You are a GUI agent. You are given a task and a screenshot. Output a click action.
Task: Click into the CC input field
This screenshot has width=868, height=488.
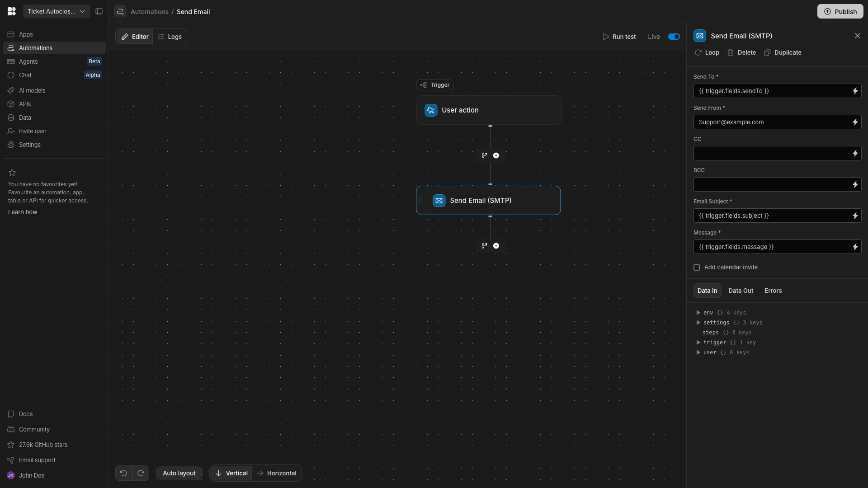(771, 153)
